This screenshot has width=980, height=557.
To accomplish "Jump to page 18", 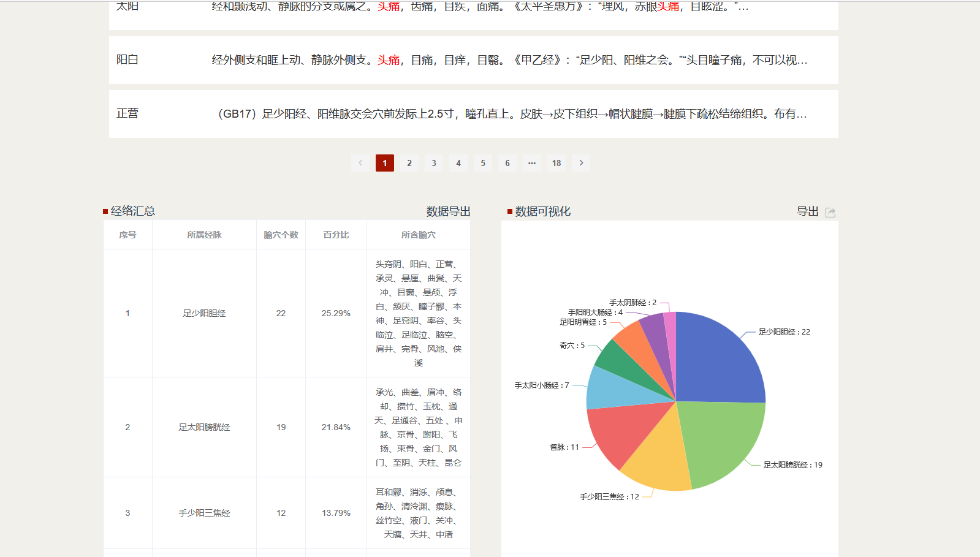I will click(x=556, y=163).
